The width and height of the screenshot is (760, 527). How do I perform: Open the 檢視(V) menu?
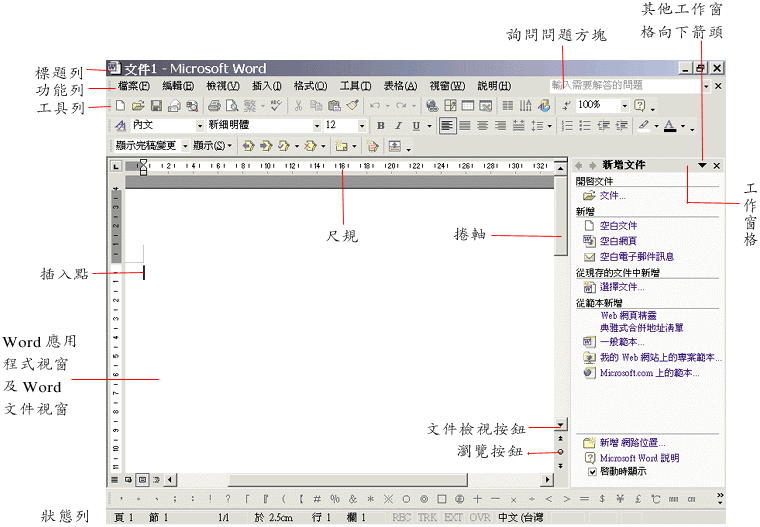(222, 86)
